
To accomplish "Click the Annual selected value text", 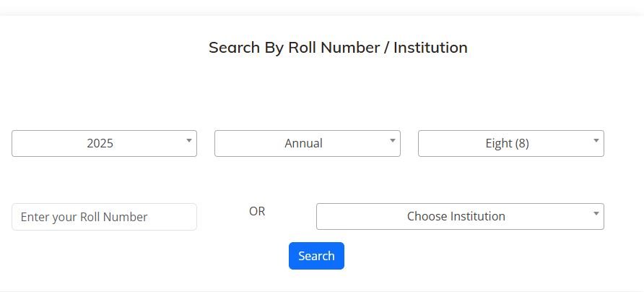I will pyautogui.click(x=303, y=143).
